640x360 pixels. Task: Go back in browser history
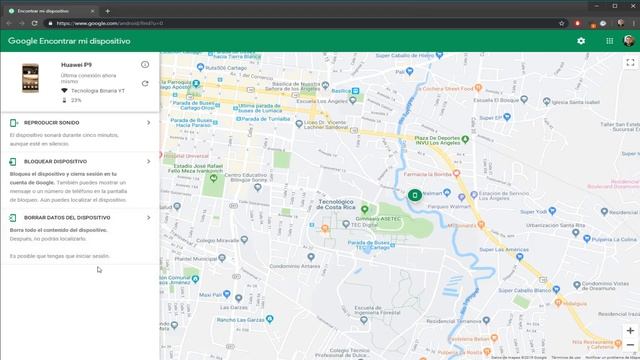click(x=9, y=23)
